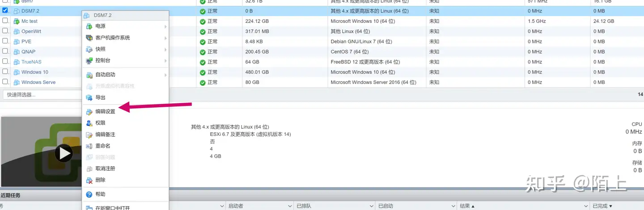Expand the 电源 submenu arrow
The height and width of the screenshot is (210, 644).
(165, 27)
